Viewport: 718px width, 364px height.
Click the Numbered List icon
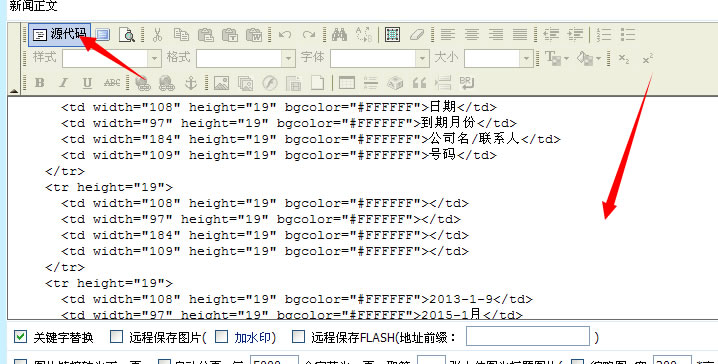[x=604, y=35]
